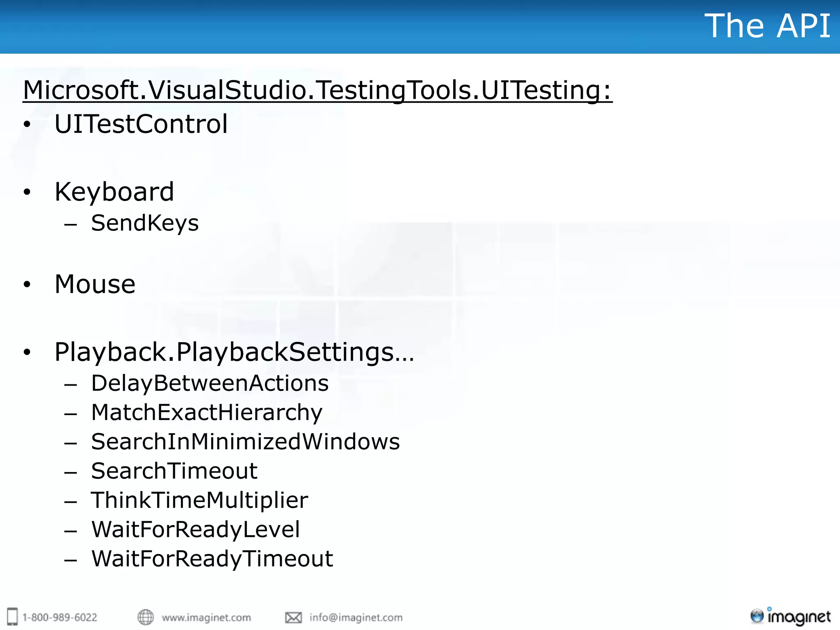Click the 1-800-989-6022 phone number
Image resolution: width=840 pixels, height=630 pixels.
click(x=60, y=617)
